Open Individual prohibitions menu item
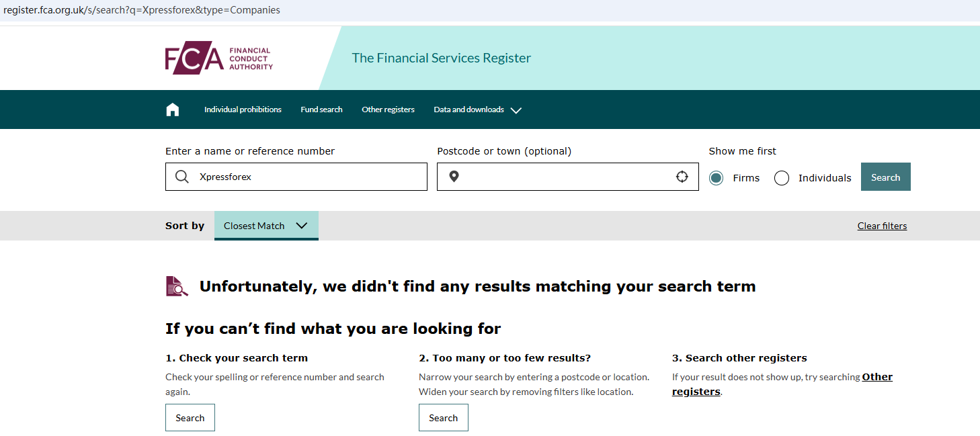Screen dimensions: 980x436 click(x=243, y=110)
